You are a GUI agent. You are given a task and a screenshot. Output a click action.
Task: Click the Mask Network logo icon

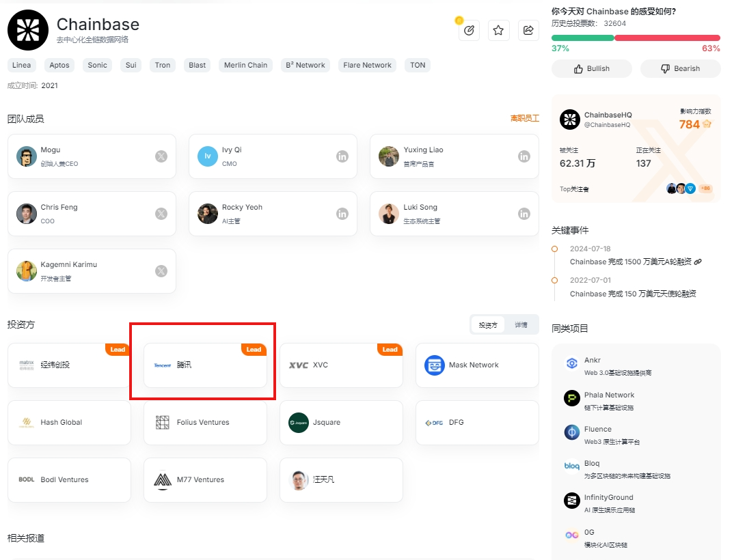click(x=435, y=365)
